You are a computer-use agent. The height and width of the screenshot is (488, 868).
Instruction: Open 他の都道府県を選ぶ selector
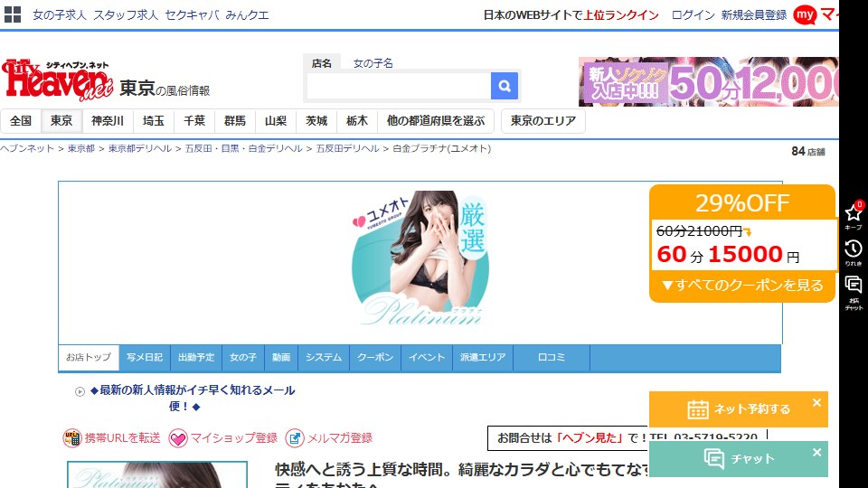[x=436, y=120]
